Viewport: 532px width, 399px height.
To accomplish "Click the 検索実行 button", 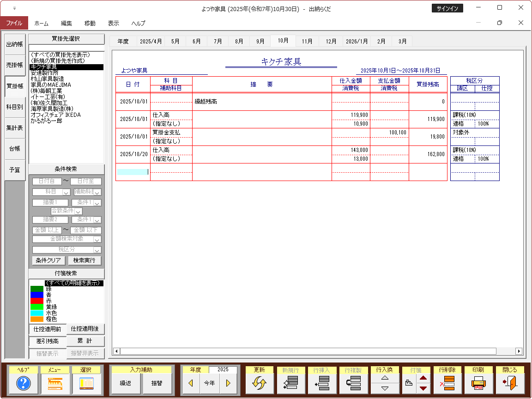I will pyautogui.click(x=84, y=260).
